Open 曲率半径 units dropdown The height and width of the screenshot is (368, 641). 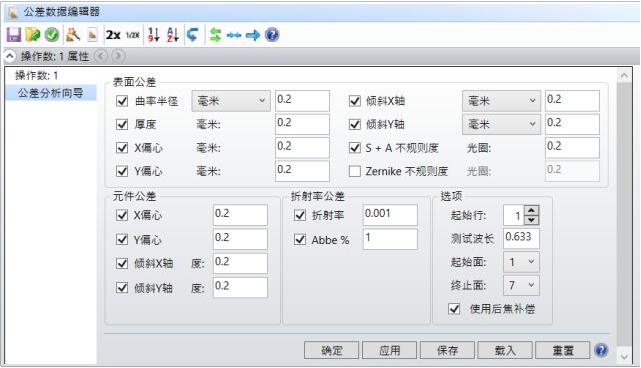coord(231,101)
